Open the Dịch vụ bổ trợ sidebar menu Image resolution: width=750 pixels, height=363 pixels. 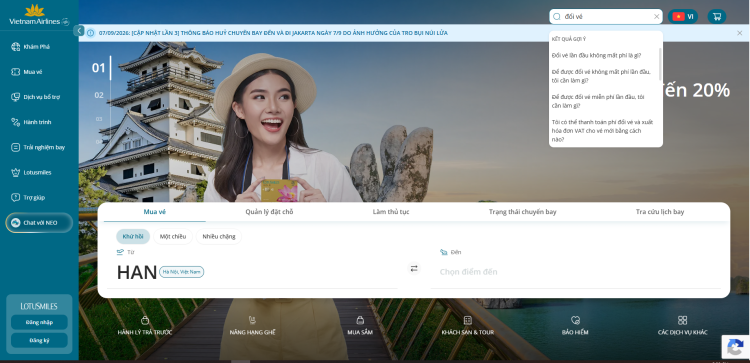pos(35,97)
